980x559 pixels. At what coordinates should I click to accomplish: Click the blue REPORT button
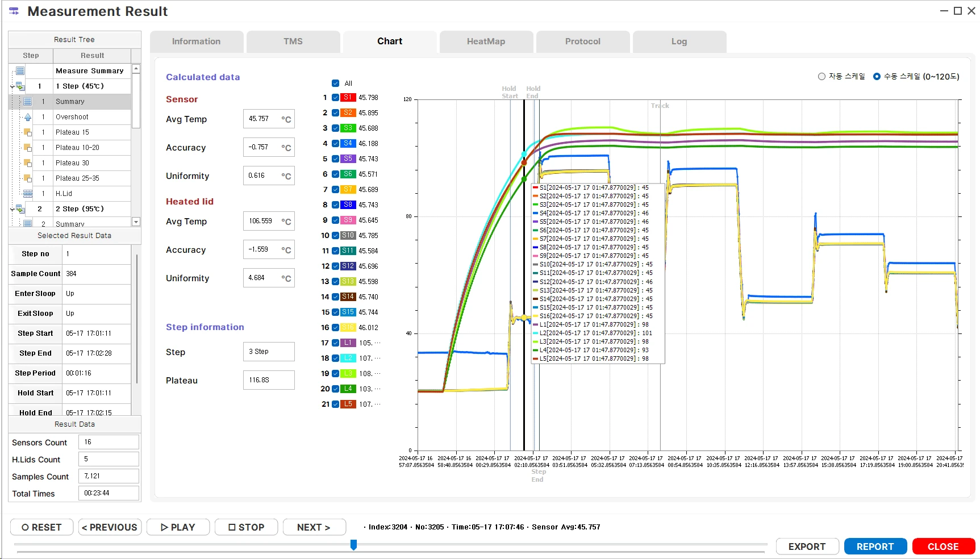(875, 547)
